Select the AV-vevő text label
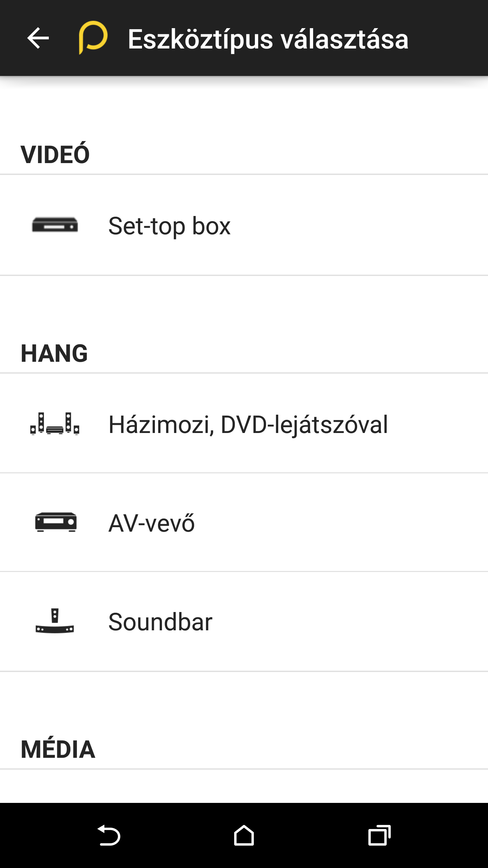 tap(151, 523)
